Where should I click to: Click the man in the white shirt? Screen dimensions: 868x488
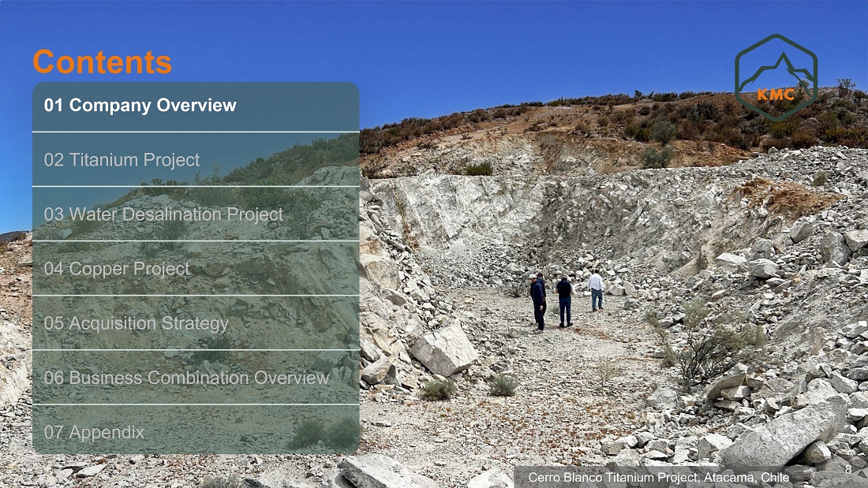[597, 290]
